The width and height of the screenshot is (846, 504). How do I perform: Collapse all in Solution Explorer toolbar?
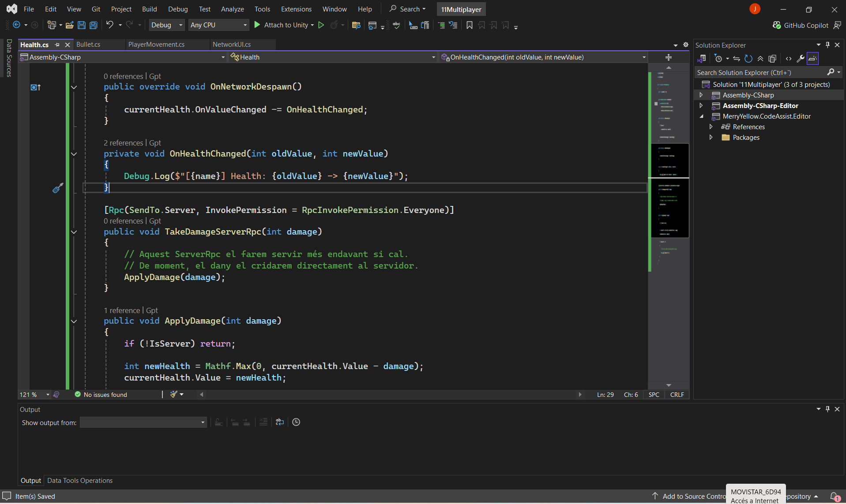click(760, 59)
